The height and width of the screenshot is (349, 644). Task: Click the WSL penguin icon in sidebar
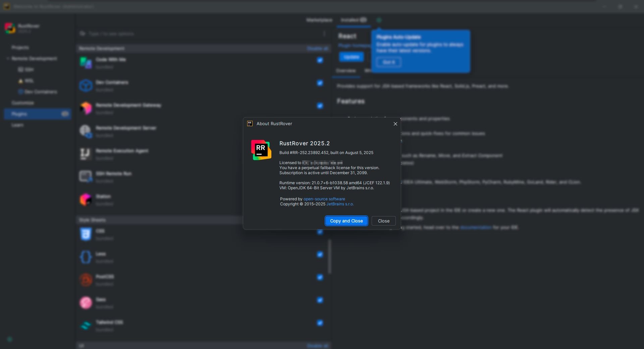pyautogui.click(x=21, y=81)
